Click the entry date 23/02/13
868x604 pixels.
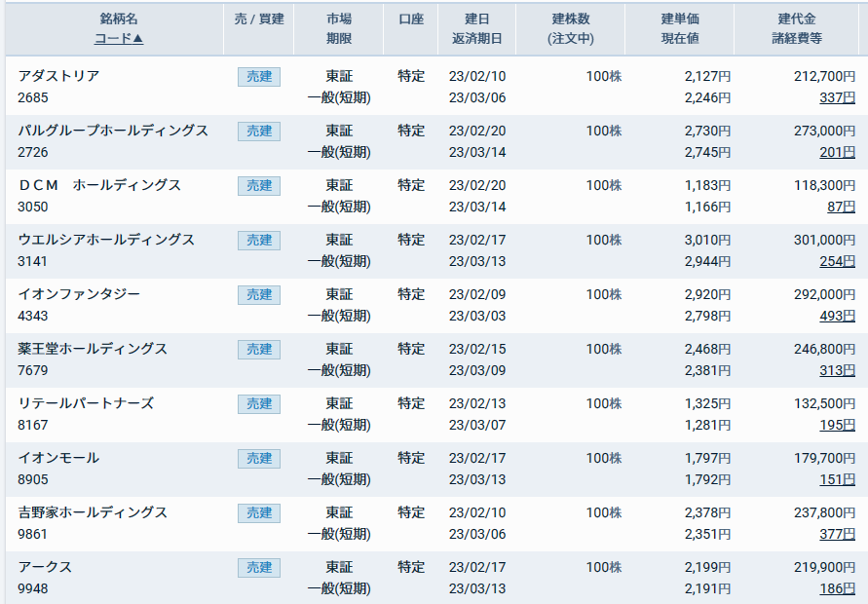click(477, 403)
